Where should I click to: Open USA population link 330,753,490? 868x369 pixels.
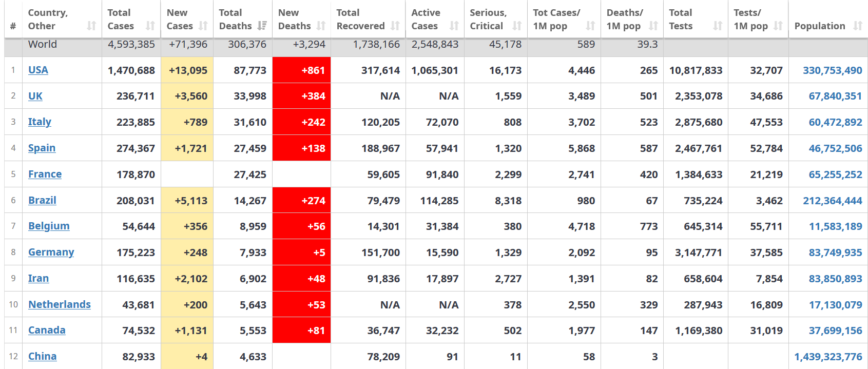(833, 70)
